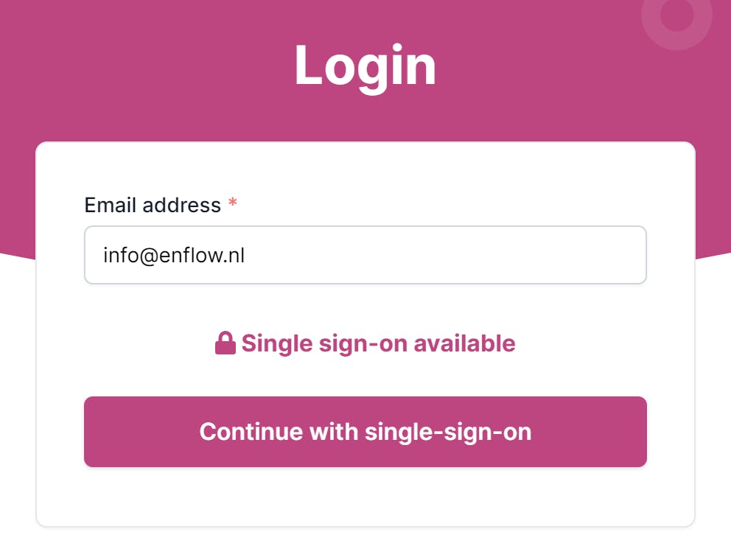Focus the Email address input field

[x=365, y=255]
